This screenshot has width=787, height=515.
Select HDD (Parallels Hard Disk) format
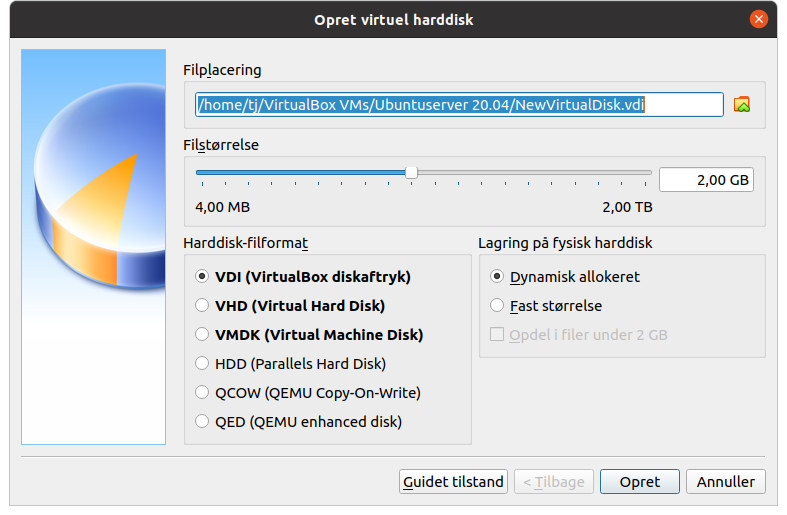[x=290, y=363]
